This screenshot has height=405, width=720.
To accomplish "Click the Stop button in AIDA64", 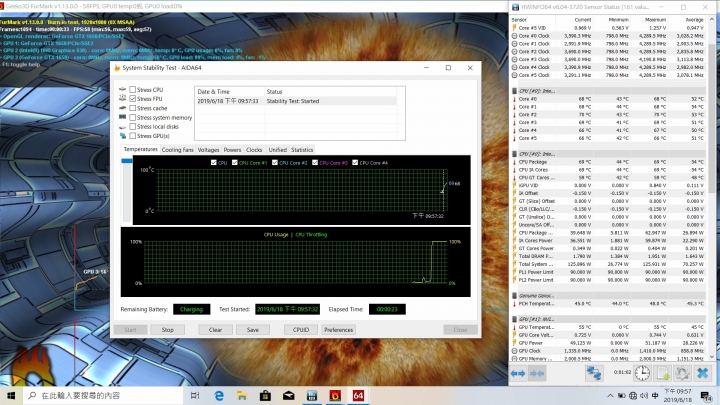I will click(x=168, y=330).
